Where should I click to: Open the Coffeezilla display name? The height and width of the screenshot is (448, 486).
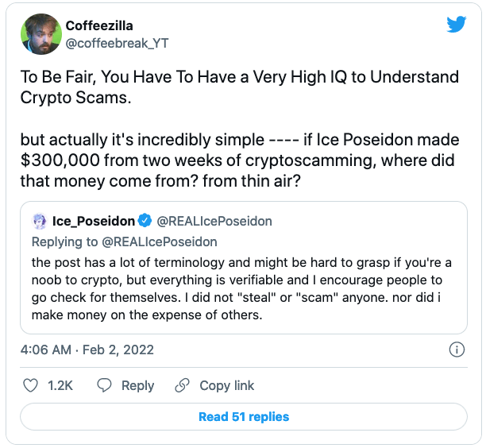tap(99, 25)
